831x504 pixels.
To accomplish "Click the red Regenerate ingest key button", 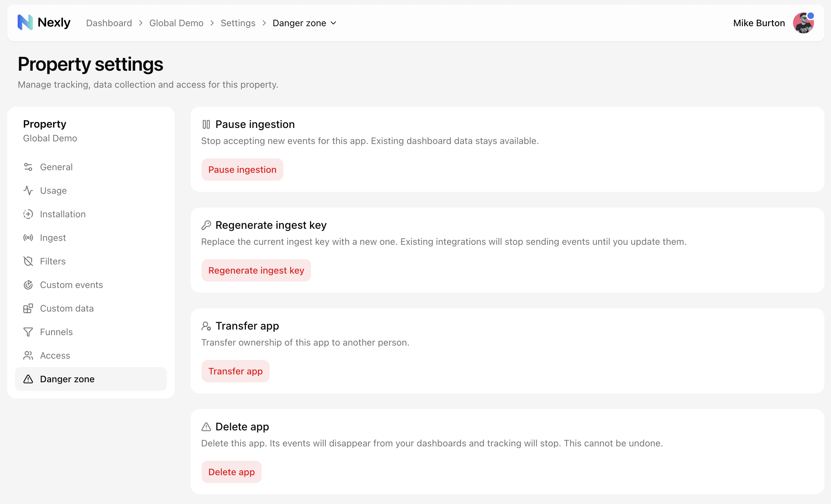I will (256, 270).
